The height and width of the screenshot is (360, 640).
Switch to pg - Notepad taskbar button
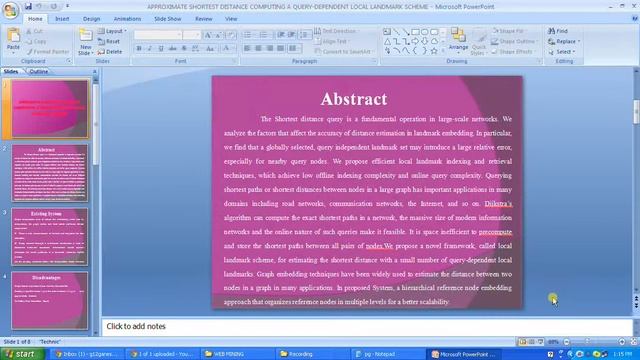click(388, 354)
